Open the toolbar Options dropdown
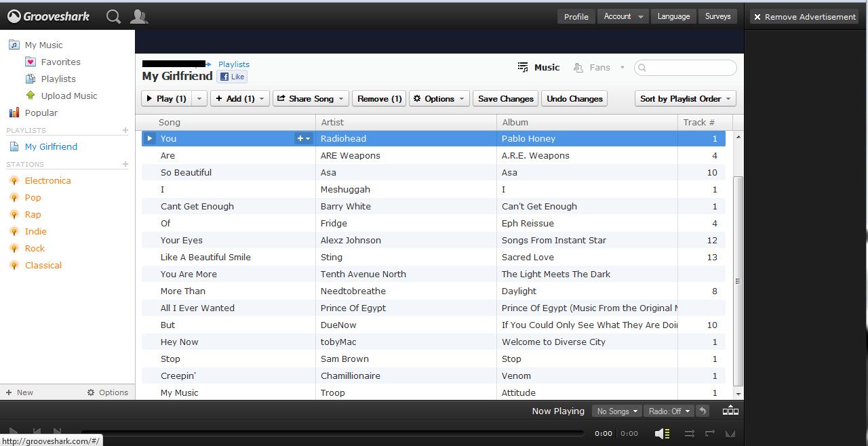The width and height of the screenshot is (868, 446). tap(439, 98)
